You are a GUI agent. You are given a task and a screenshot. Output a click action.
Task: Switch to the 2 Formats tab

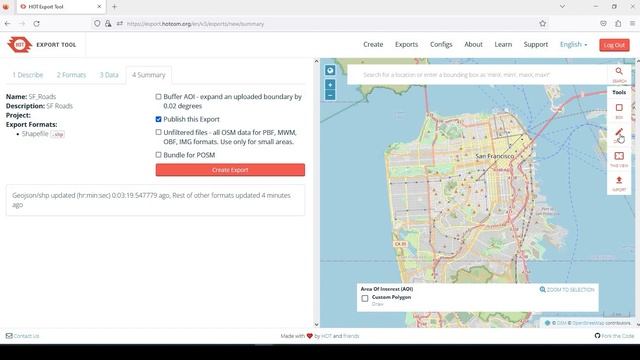pyautogui.click(x=71, y=75)
